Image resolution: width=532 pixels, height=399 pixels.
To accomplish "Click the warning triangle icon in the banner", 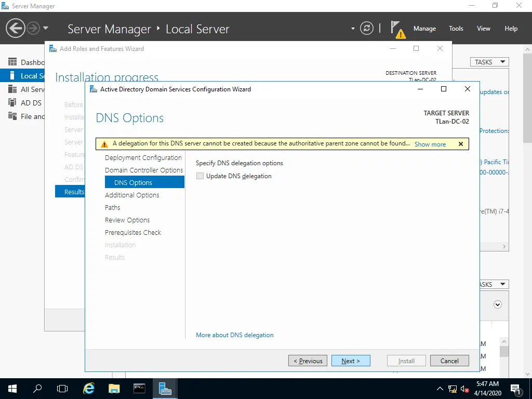I will click(104, 144).
